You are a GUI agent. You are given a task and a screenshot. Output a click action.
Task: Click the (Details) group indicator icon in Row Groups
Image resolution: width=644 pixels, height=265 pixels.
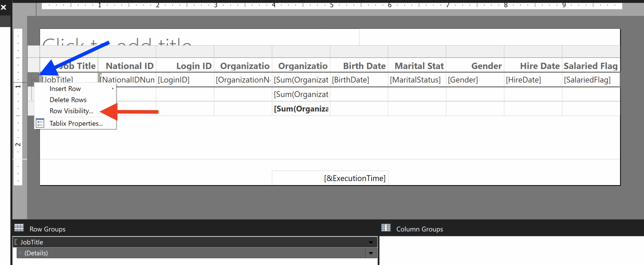pos(20,253)
